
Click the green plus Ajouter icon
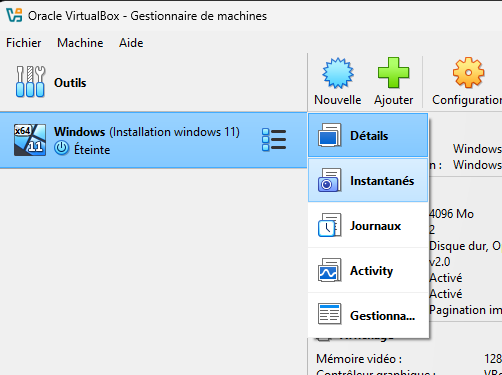(x=393, y=73)
